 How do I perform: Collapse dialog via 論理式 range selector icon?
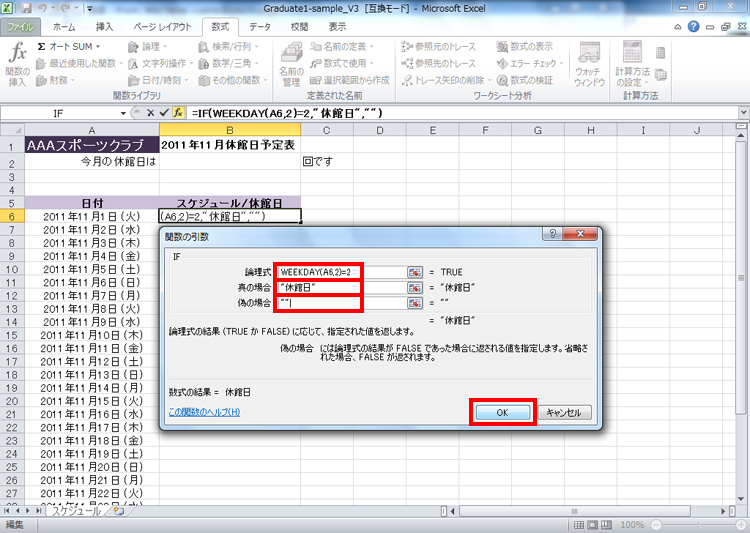[x=415, y=272]
